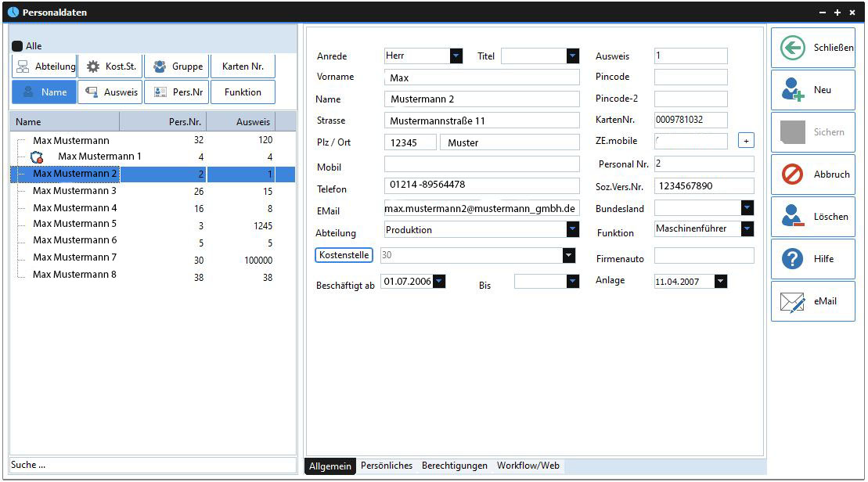Toggle the Alle checkbox
This screenshot has width=868, height=482.
pos(17,46)
